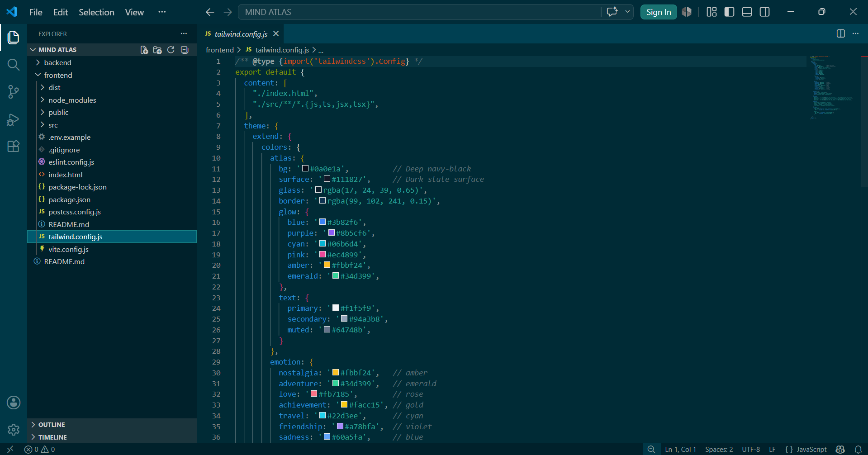The height and width of the screenshot is (455, 868).
Task: Open the Copilot chat icon in title bar
Action: click(612, 12)
